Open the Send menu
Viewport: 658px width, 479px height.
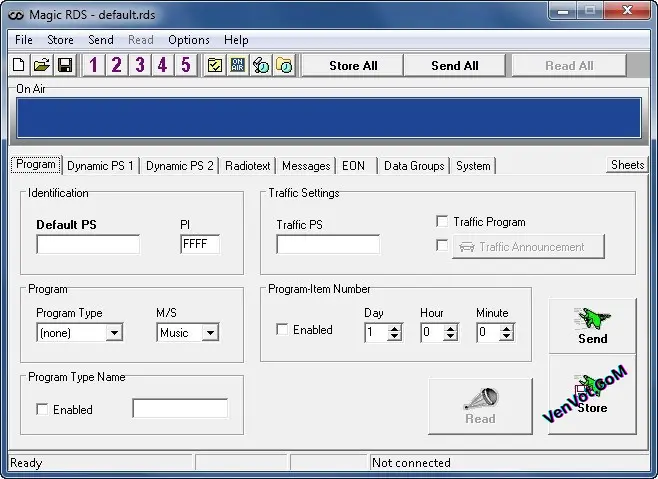pos(101,40)
